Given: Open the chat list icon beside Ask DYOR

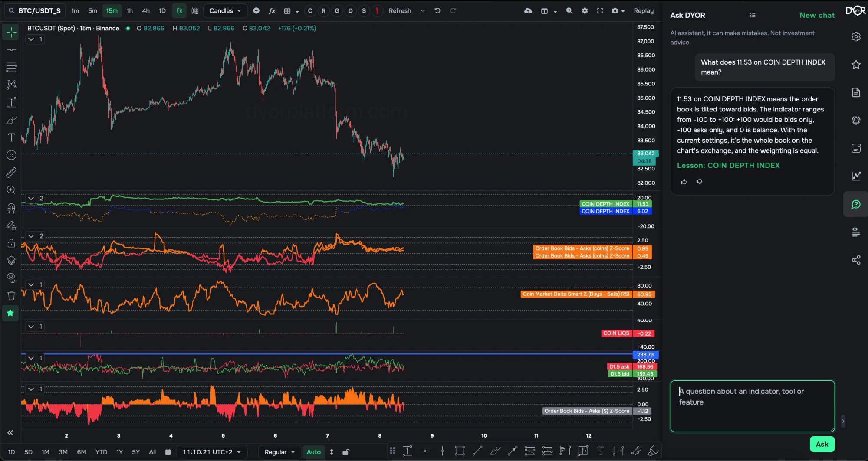Looking at the screenshot, I should click(x=753, y=15).
